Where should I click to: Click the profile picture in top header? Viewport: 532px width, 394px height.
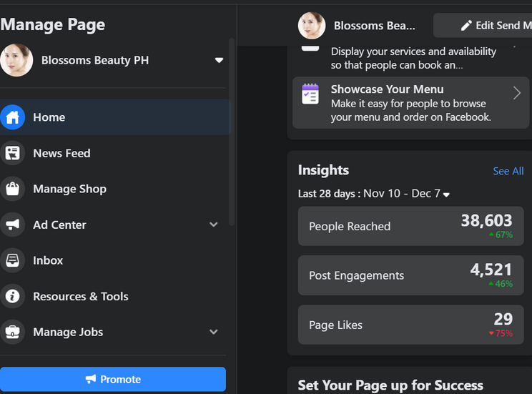pos(312,26)
